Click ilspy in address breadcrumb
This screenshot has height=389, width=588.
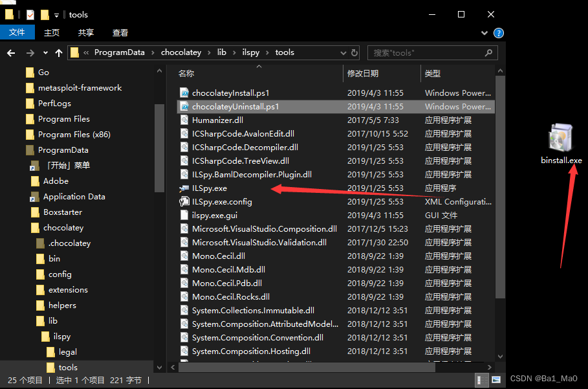click(250, 52)
